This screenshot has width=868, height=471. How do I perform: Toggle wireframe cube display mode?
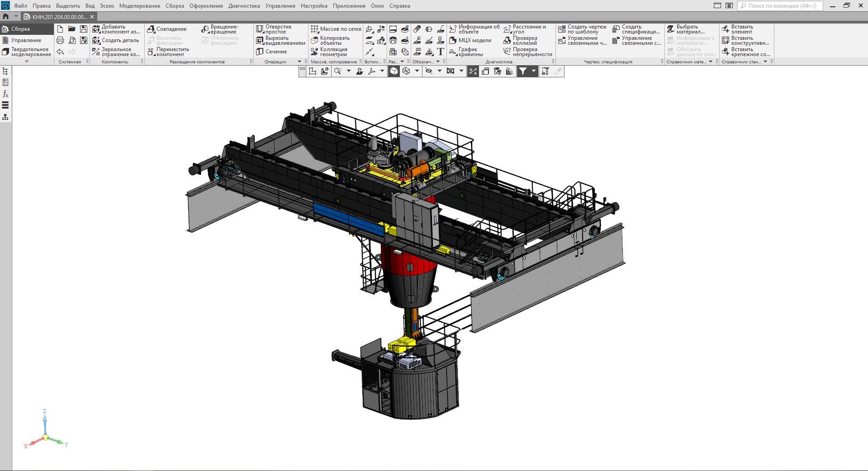click(406, 71)
